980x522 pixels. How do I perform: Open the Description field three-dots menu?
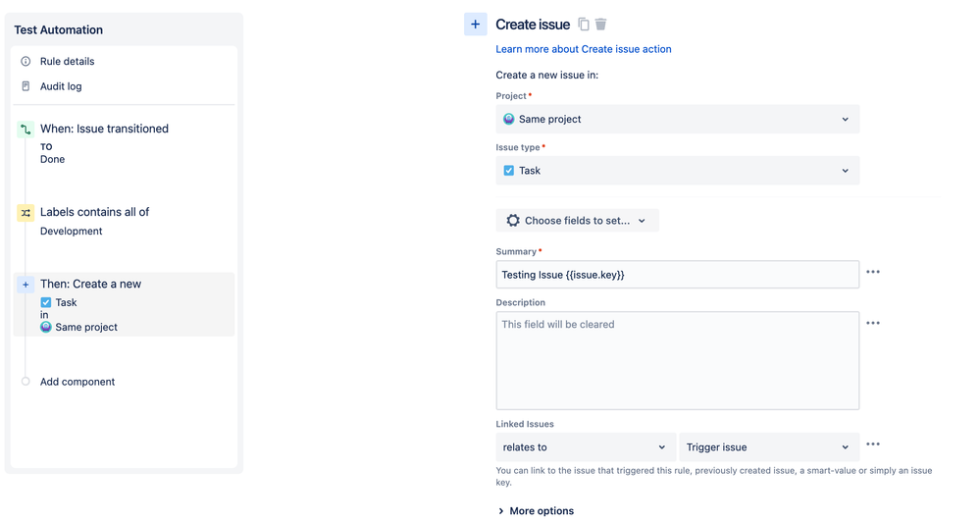(873, 324)
